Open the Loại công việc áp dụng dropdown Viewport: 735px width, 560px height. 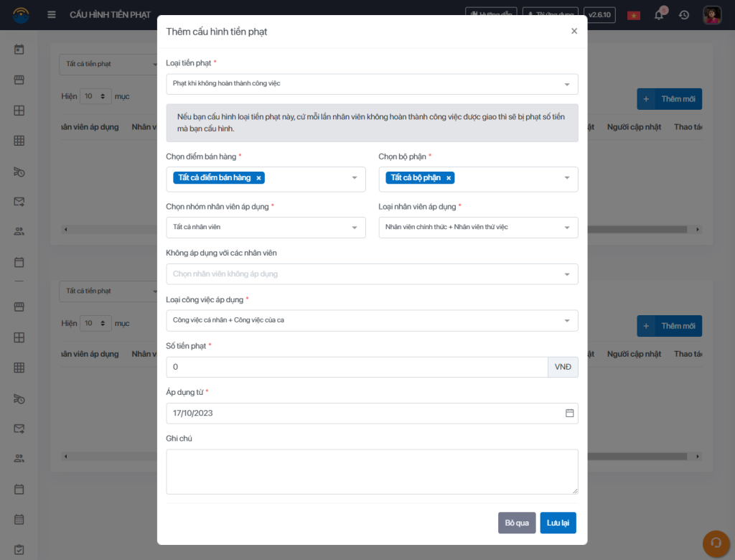coord(372,320)
